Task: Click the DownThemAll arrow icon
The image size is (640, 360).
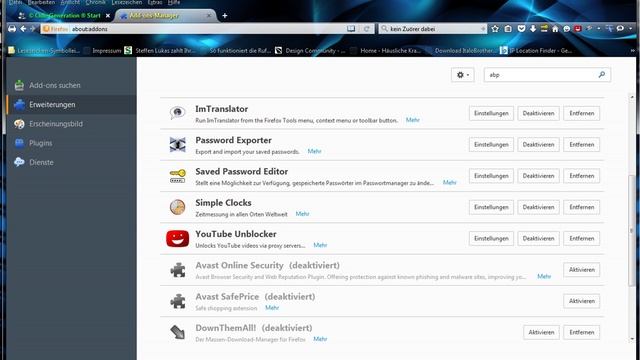Action: pyautogui.click(x=178, y=332)
